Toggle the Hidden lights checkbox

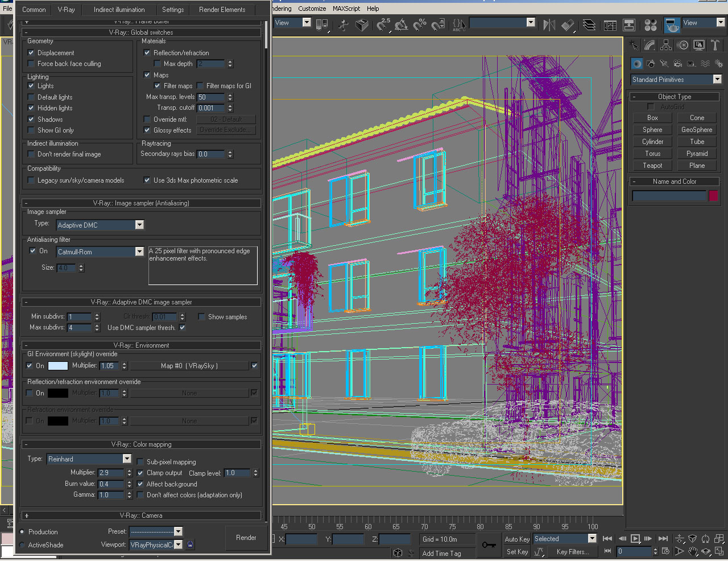tap(31, 108)
